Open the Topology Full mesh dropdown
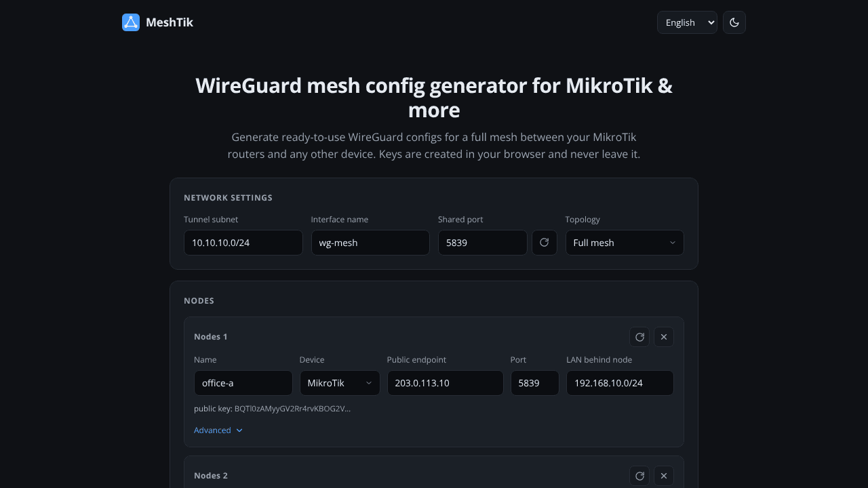 click(x=625, y=243)
